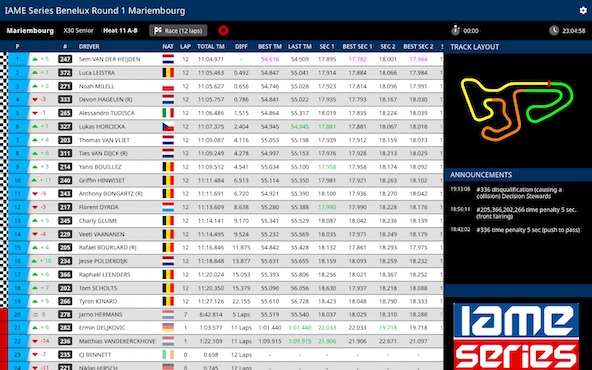This screenshot has height=370, width=592.
Task: Click the green up arrow for Jesse POLDERDIJK
Action: click(x=35, y=261)
